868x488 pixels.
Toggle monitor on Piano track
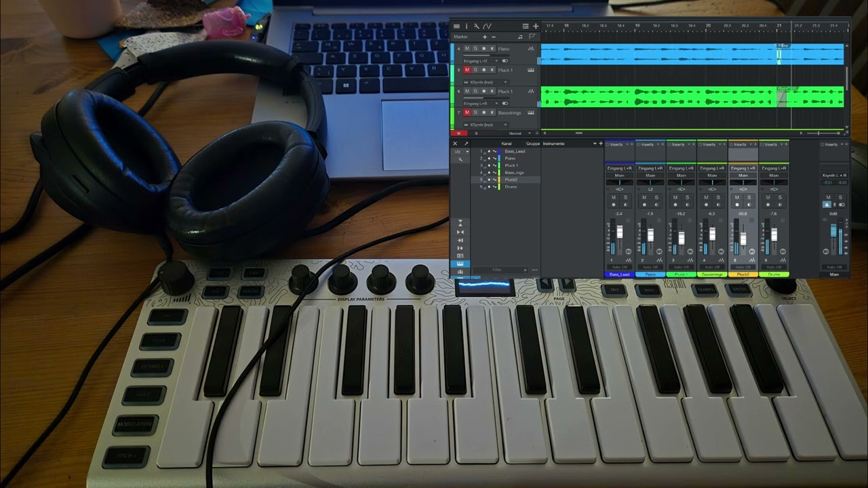click(492, 49)
